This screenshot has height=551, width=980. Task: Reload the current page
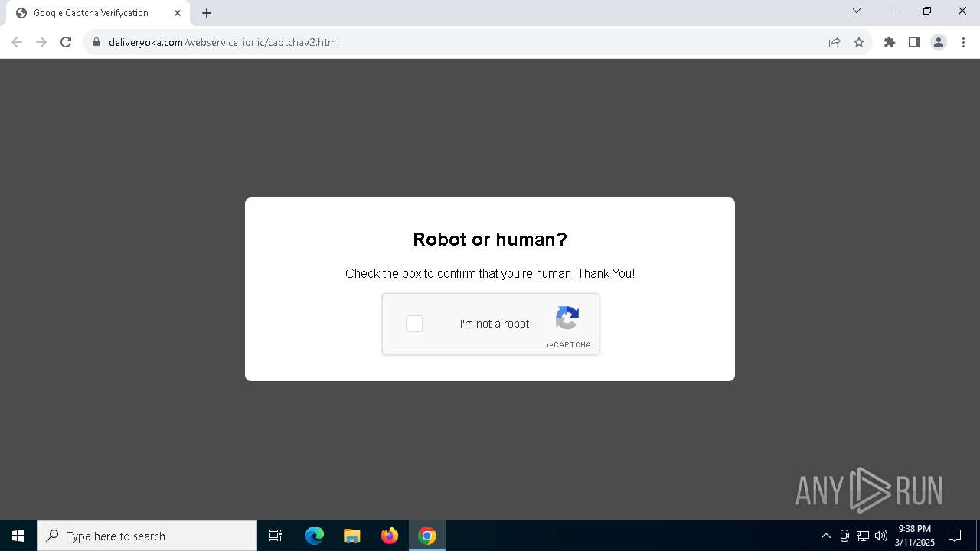point(66,42)
